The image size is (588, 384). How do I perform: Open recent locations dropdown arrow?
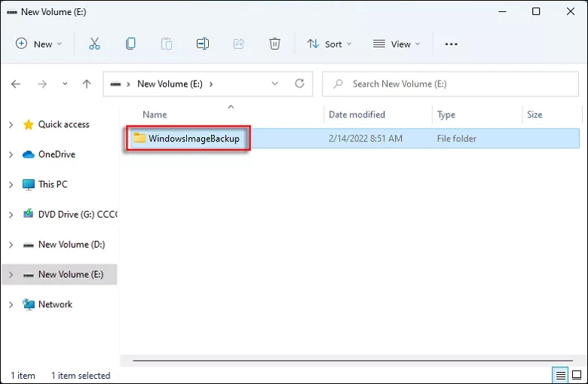coord(65,84)
